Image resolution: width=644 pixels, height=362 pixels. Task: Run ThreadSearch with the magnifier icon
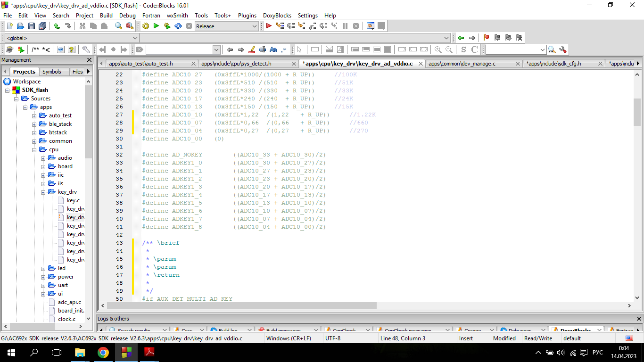click(x=552, y=49)
